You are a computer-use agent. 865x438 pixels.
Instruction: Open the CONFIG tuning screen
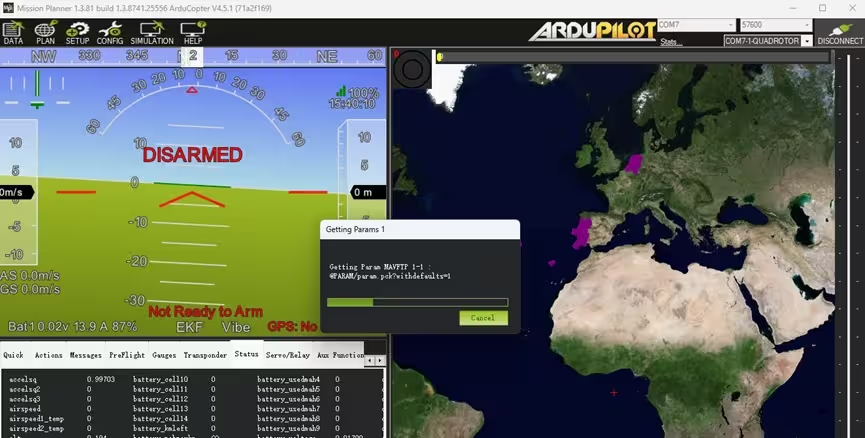click(x=110, y=33)
